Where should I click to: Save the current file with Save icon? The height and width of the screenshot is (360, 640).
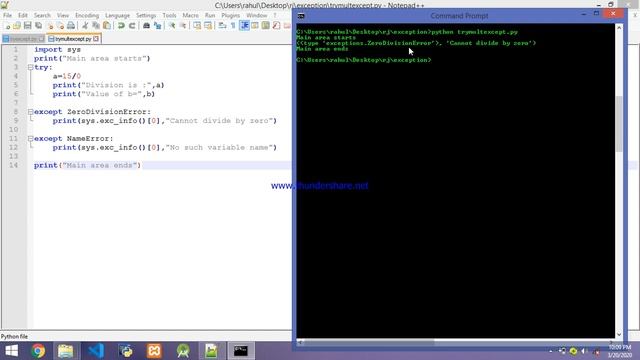coord(27,26)
